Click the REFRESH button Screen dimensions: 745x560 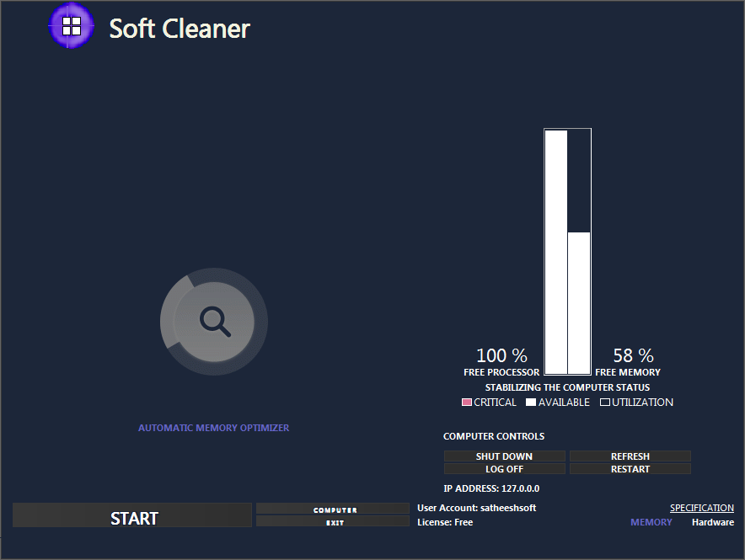pos(630,456)
